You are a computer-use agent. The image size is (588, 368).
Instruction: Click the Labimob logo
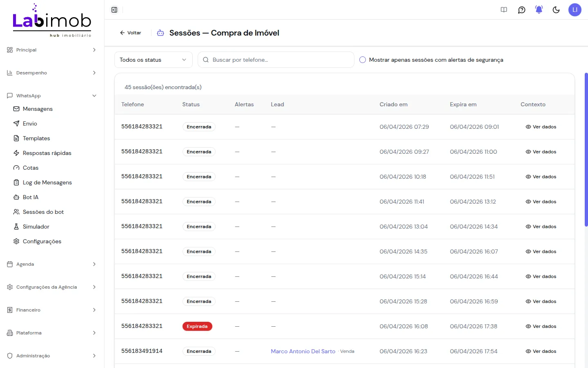pos(52,20)
